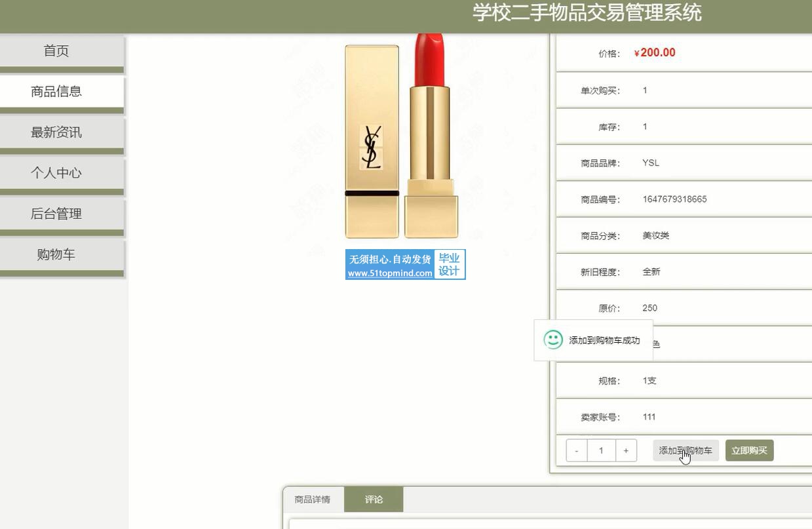Click the 单次购买 label

pyautogui.click(x=600, y=90)
